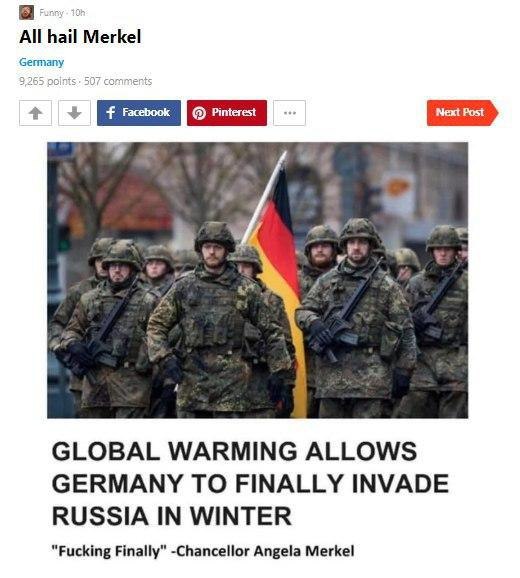Viewport: 520px width, 578px height.
Task: Open the three-dots more options button
Action: (289, 113)
